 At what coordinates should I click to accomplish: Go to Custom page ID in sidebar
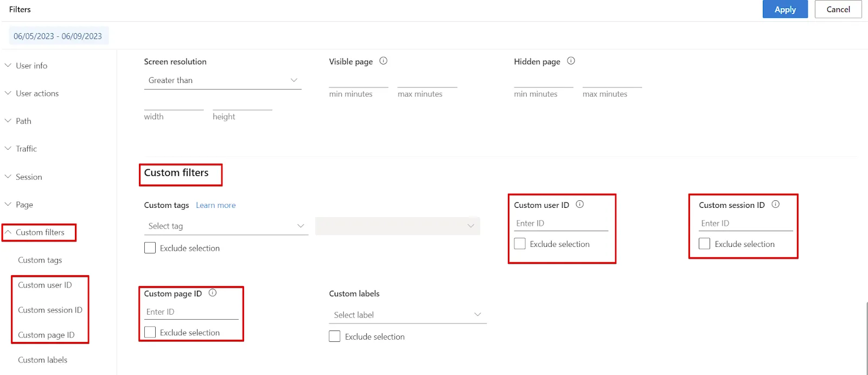(x=46, y=335)
